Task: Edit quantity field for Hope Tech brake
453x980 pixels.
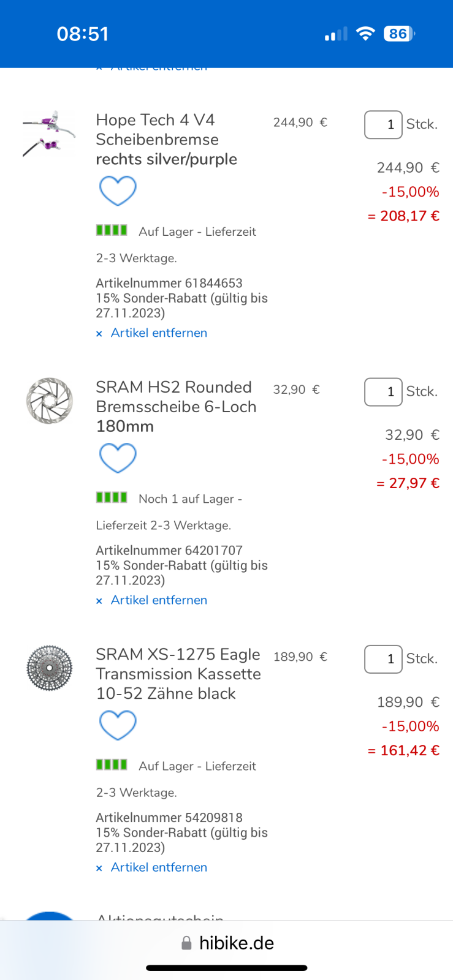Action: tap(383, 125)
